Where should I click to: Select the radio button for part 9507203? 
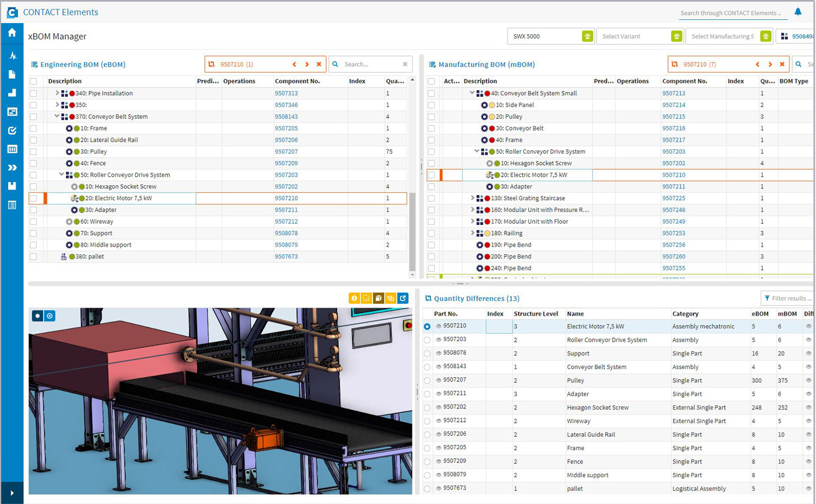coord(427,341)
